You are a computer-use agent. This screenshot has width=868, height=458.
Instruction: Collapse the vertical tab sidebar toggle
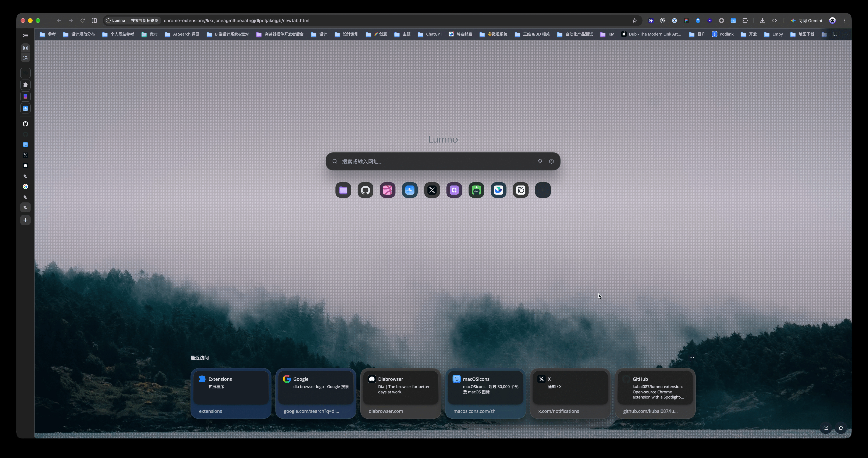(x=25, y=35)
